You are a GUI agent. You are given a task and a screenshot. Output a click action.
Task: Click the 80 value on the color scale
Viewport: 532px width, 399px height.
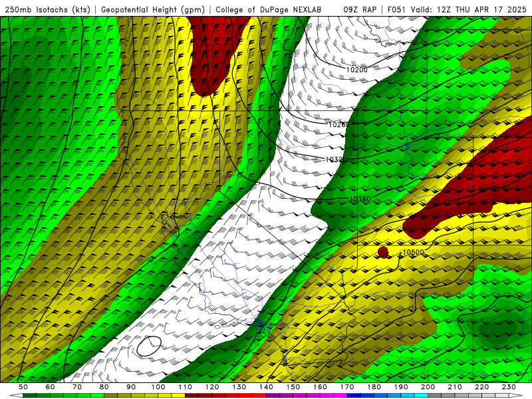[104, 387]
